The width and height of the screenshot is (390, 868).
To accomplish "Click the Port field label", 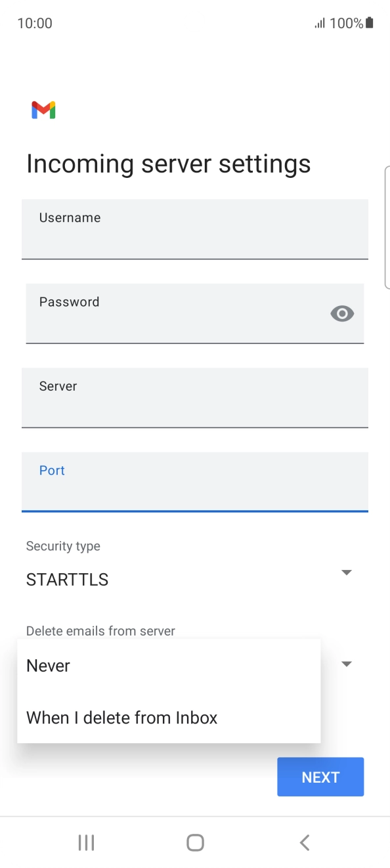I will pos(51,470).
